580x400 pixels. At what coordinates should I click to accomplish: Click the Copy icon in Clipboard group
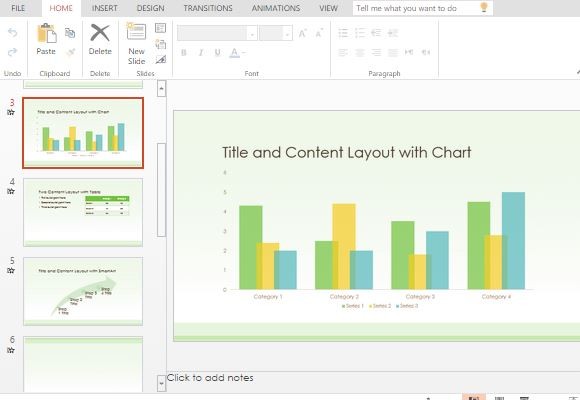point(70,33)
